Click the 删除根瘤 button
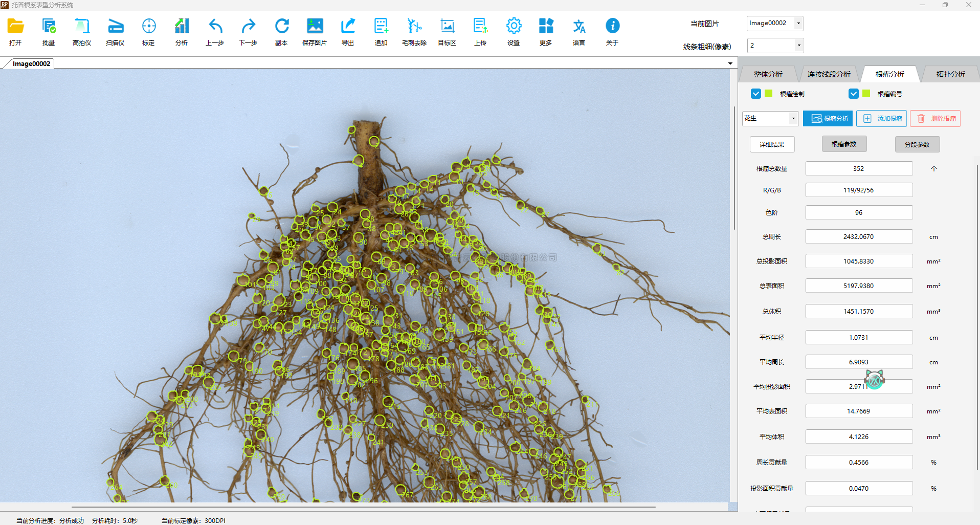Image resolution: width=980 pixels, height=525 pixels. (935, 119)
